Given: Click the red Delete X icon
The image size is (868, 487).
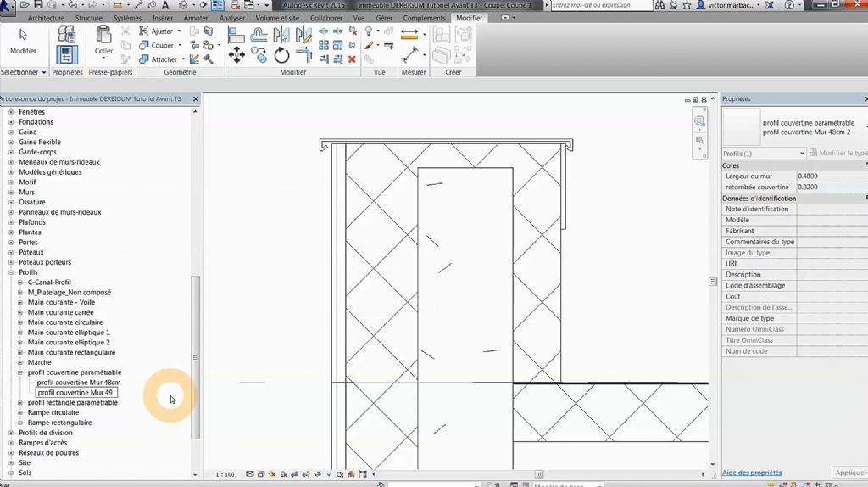Looking at the screenshot, I should point(352,59).
